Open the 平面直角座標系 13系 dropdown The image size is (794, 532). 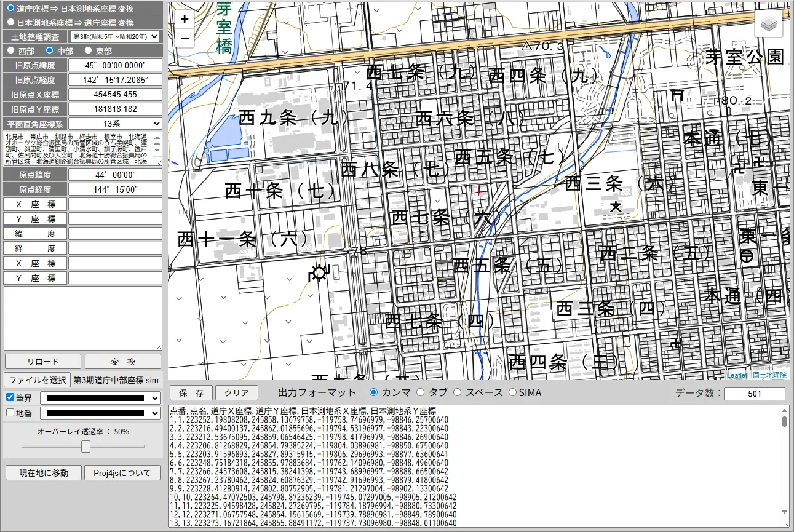pyautogui.click(x=115, y=124)
